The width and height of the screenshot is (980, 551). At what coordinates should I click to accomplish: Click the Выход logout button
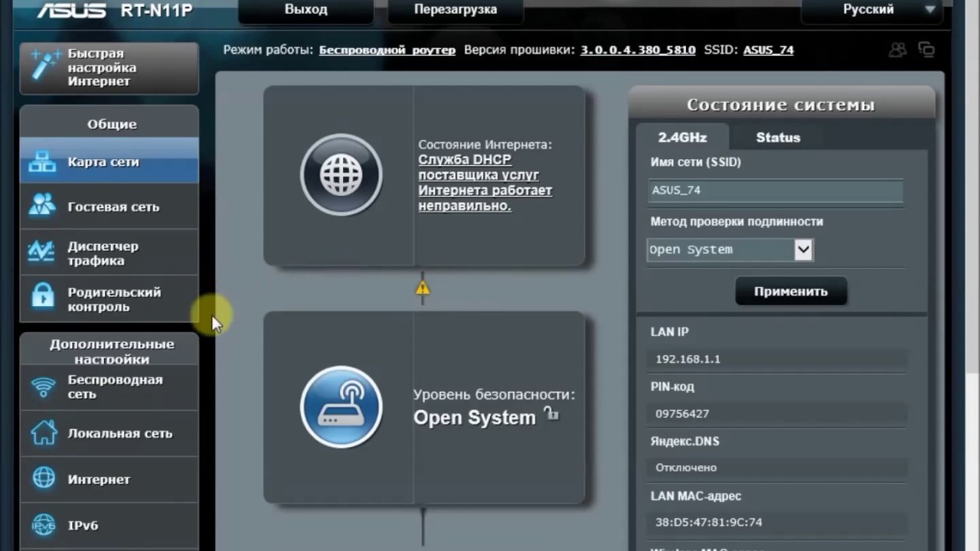(305, 10)
